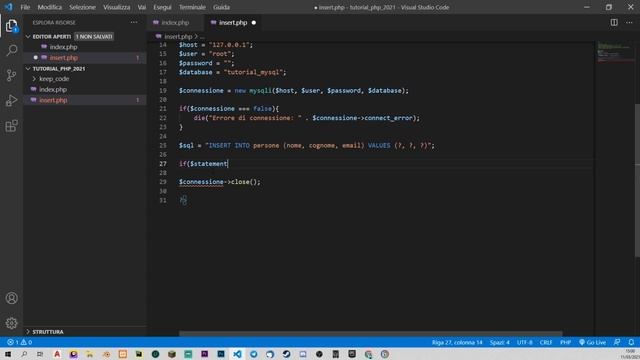This screenshot has width=640, height=360.
Task: Open Photoshop from the taskbar
Action: click(221, 354)
